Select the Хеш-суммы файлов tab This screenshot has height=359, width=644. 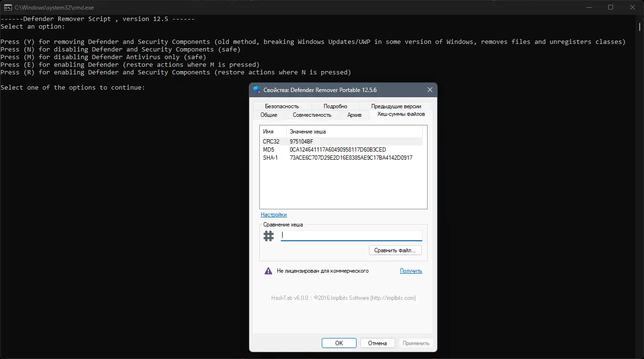pos(400,115)
